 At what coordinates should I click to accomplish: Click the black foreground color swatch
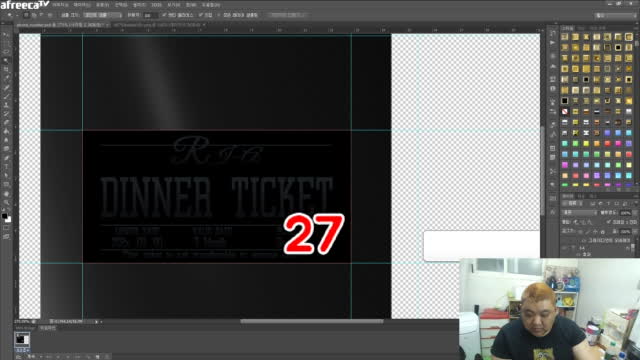tap(4, 216)
